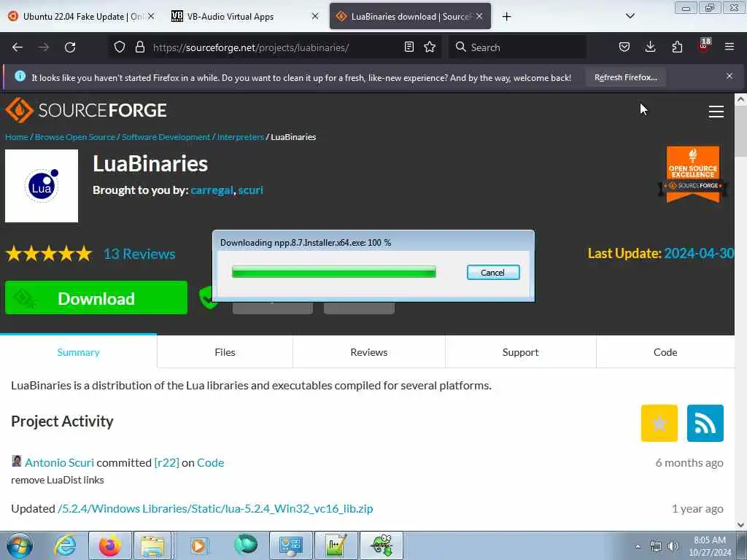
Task: Open Antonio Scuri author link
Action: click(x=59, y=462)
